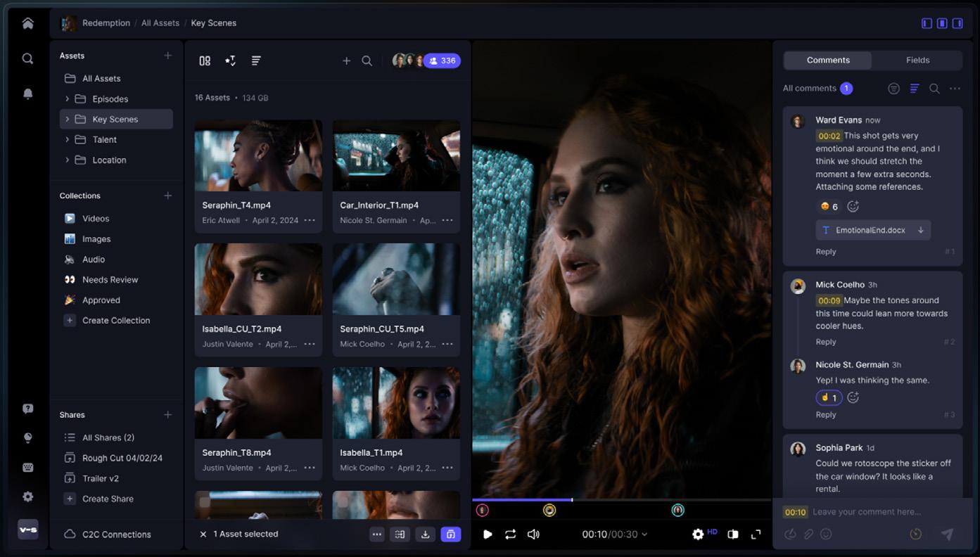The height and width of the screenshot is (557, 980).
Task: Toggle loop playback
Action: 510,534
